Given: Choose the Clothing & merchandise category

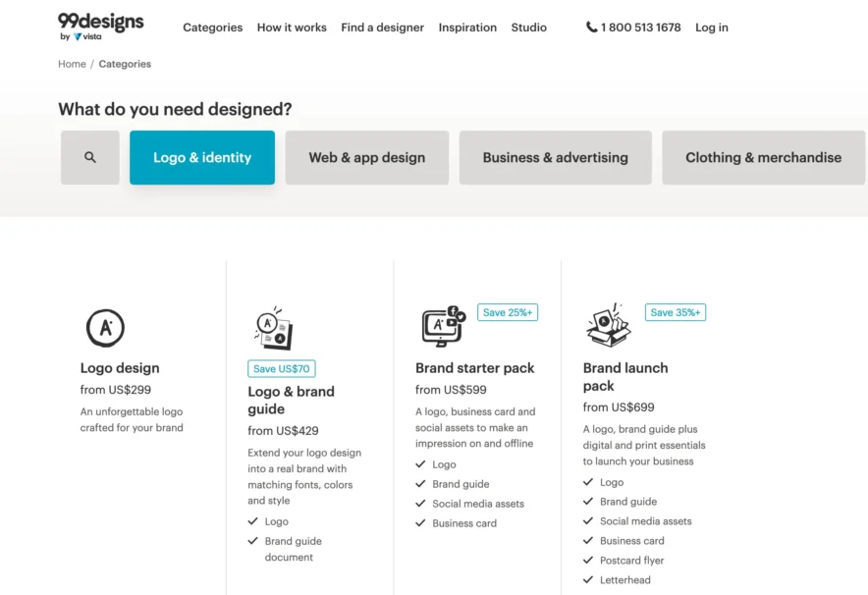Looking at the screenshot, I should [763, 157].
